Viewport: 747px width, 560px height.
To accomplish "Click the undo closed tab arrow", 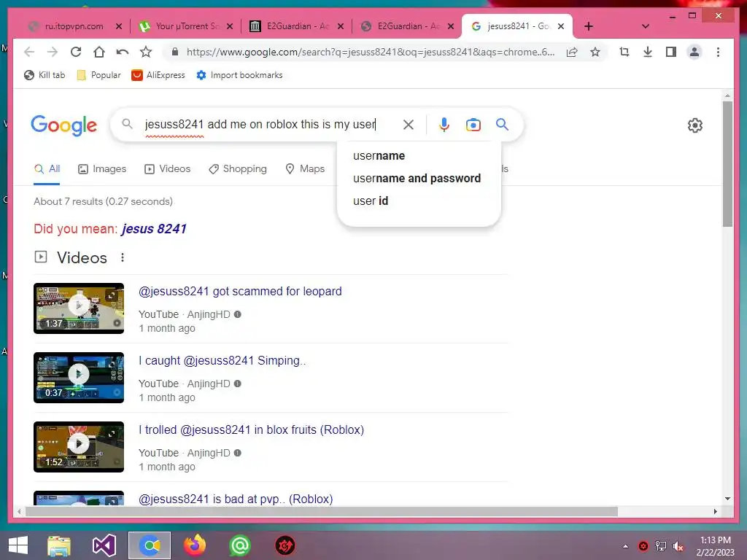I will pos(123,52).
